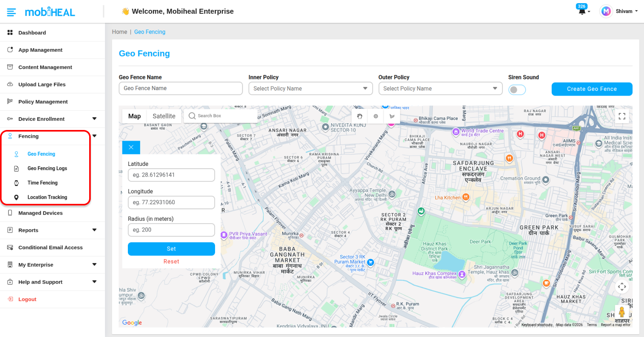Click the Conditional Email Access icon
Viewport: 644px width, 337px height.
10,247
